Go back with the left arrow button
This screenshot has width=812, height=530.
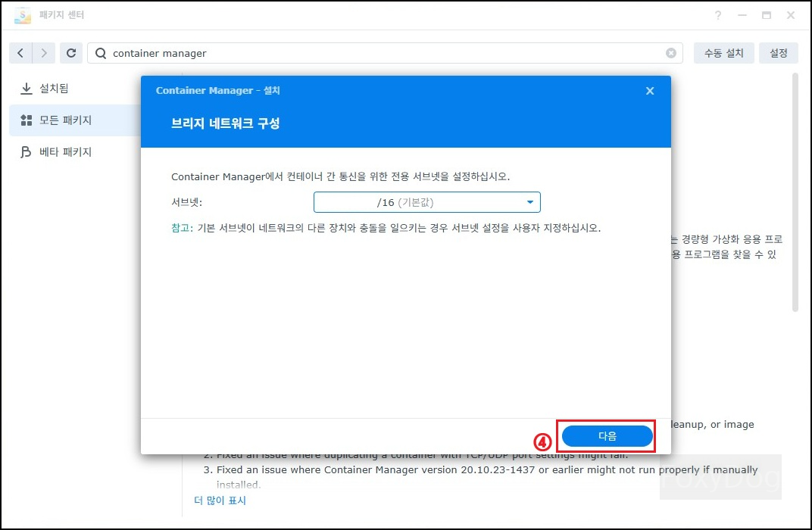20,53
